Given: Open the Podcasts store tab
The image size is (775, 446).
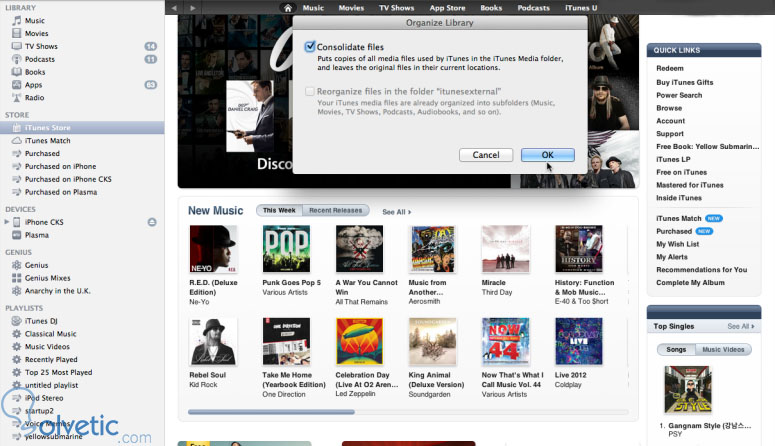Looking at the screenshot, I should coord(533,8).
